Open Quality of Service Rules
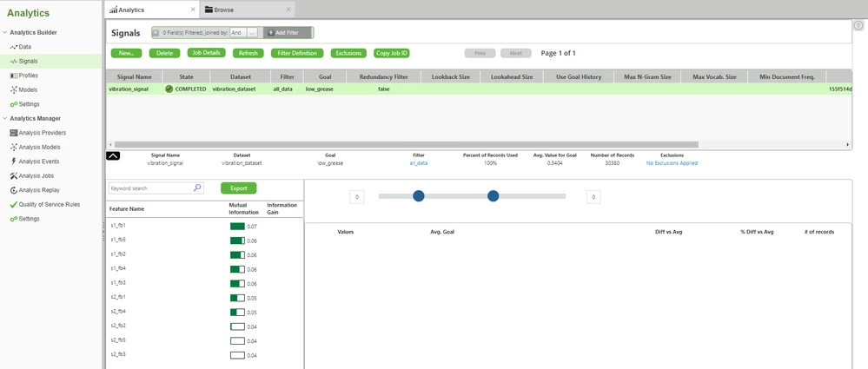Viewport: 868px width, 369px height. 45,205
